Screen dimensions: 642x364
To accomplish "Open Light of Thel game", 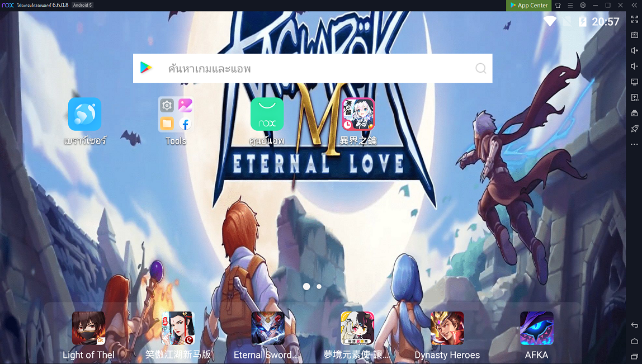I will point(88,328).
